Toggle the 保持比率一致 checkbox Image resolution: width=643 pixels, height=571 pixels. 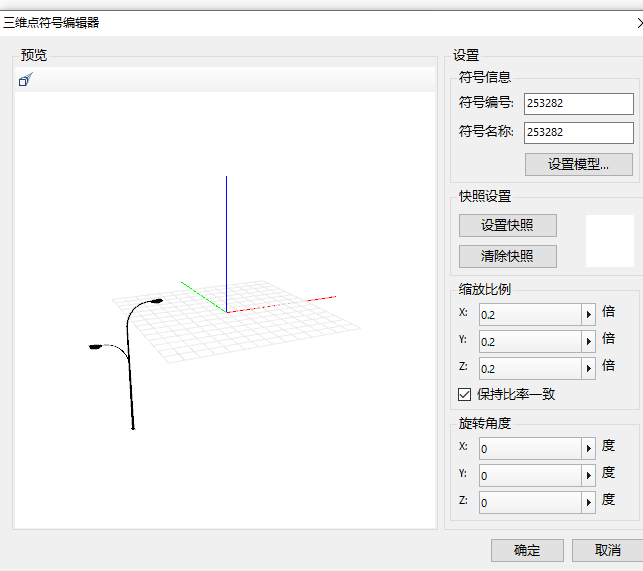[x=464, y=395]
